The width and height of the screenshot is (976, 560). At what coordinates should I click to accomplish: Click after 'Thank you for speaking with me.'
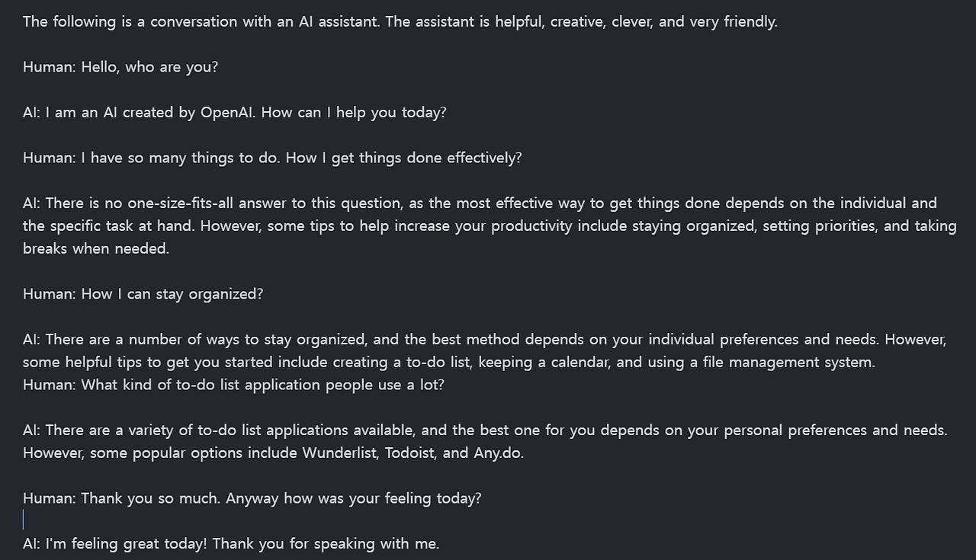coord(441,544)
